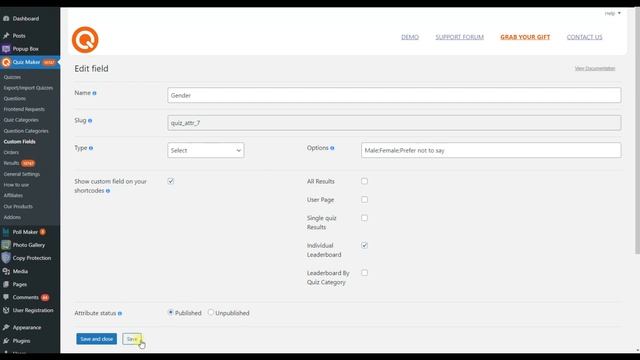Open Export/Import Quizzes submenu item

coord(28,88)
